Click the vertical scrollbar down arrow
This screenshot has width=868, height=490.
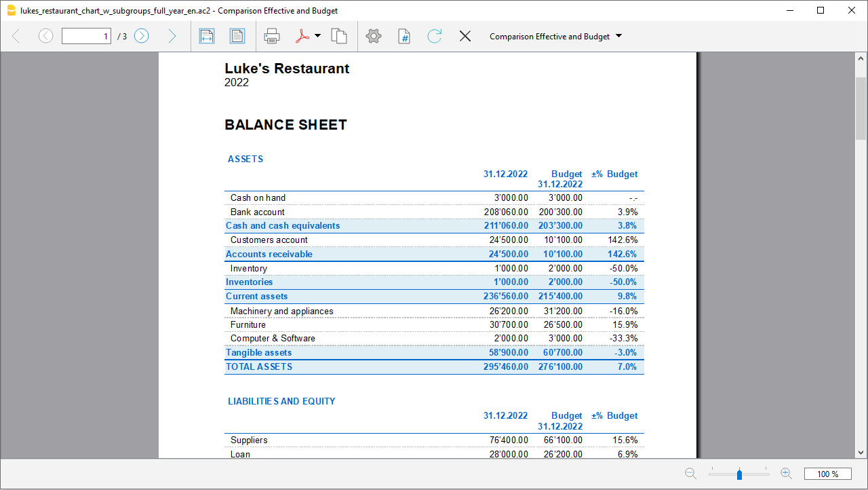click(861, 452)
